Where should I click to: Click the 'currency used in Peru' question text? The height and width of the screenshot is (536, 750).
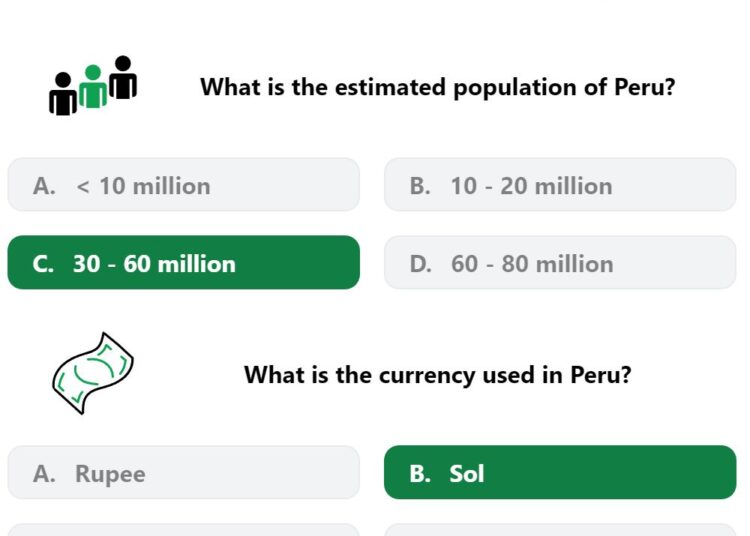tap(438, 375)
